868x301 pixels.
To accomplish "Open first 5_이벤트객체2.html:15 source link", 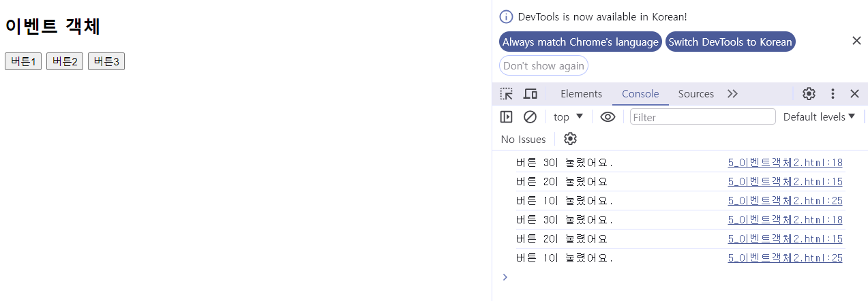I will [x=785, y=182].
